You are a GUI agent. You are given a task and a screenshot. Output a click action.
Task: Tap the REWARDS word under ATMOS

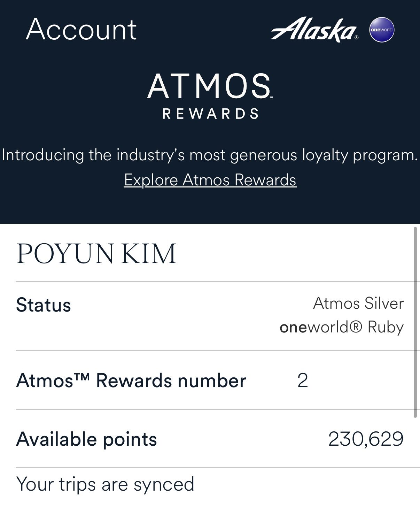tap(210, 114)
